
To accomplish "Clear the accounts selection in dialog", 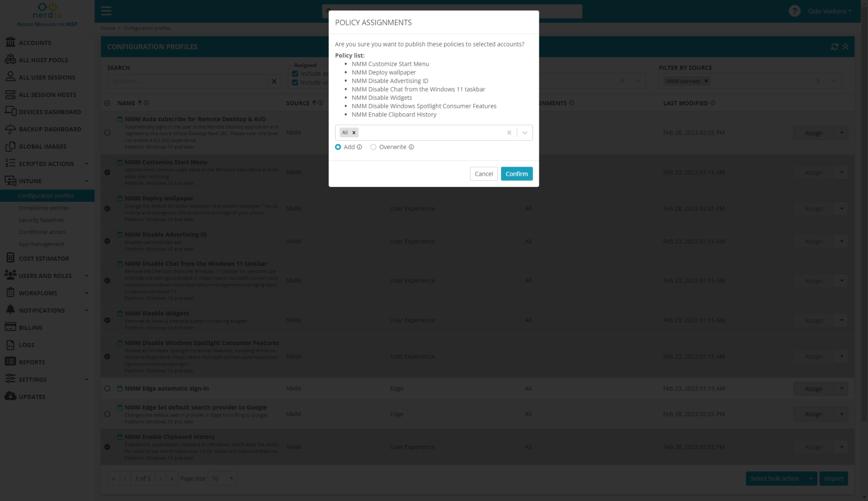I will (x=509, y=133).
